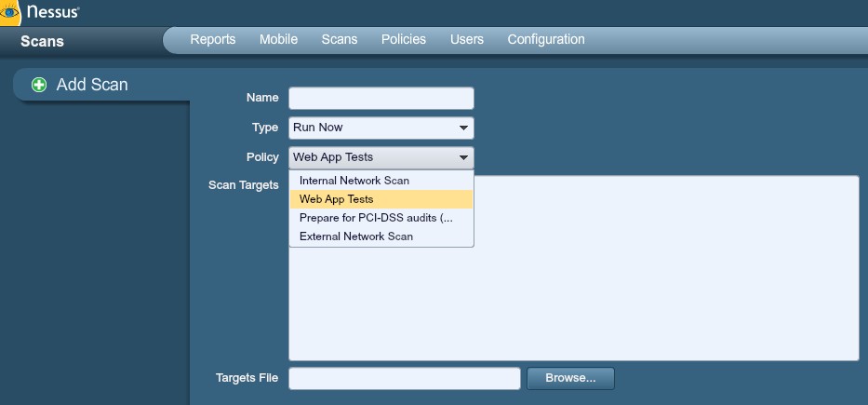
Task: Select Internal Network Scan policy option
Action: click(381, 181)
